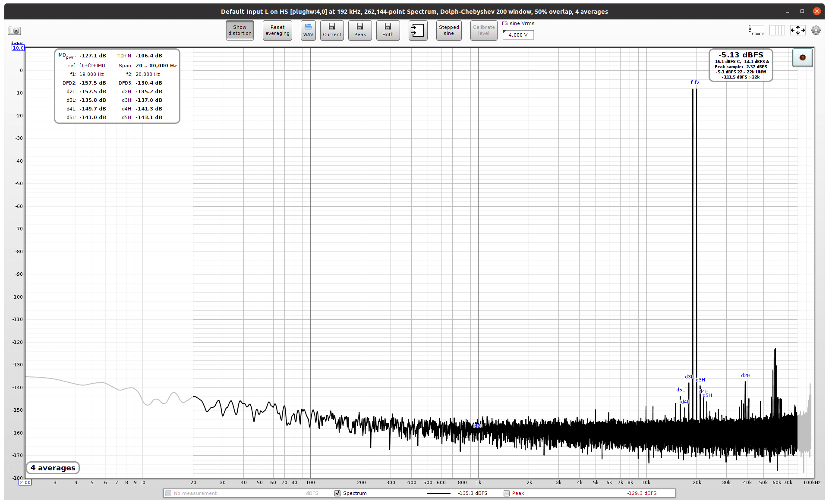
Task: Click the Spectrum black line style sample
Action: [x=438, y=493]
